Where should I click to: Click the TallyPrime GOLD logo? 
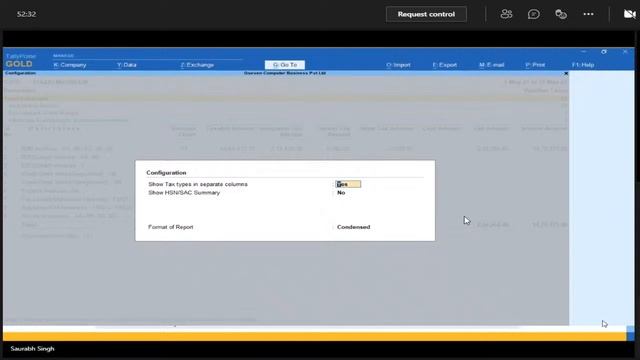(x=20, y=60)
